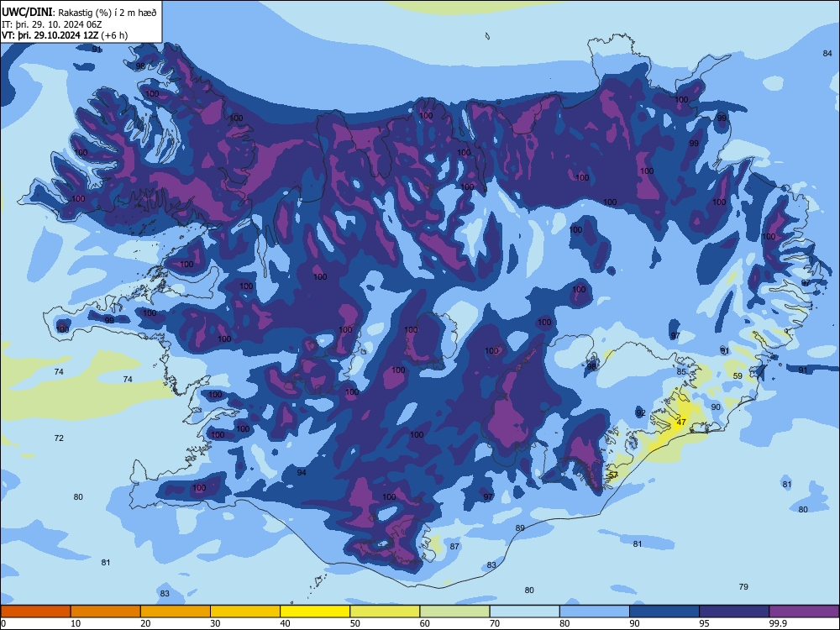
Task: Click the humidity value 72 over the sea
Action: (59, 438)
